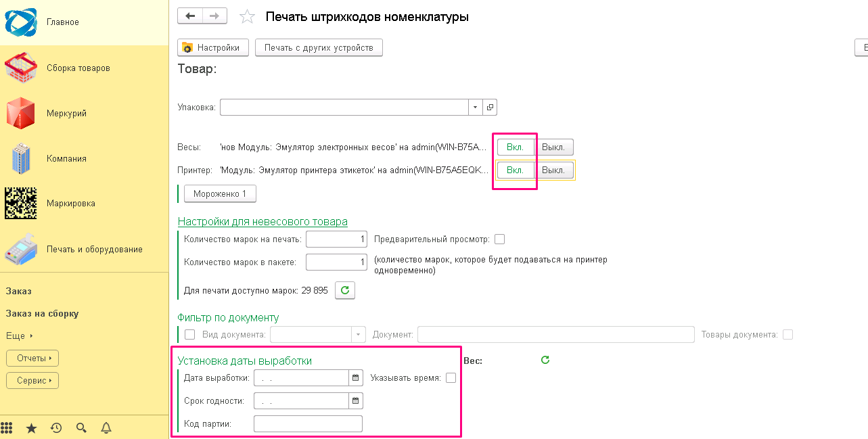Click the Фильтр по документу heading
Viewport: 868px width, 439px height.
(x=228, y=317)
